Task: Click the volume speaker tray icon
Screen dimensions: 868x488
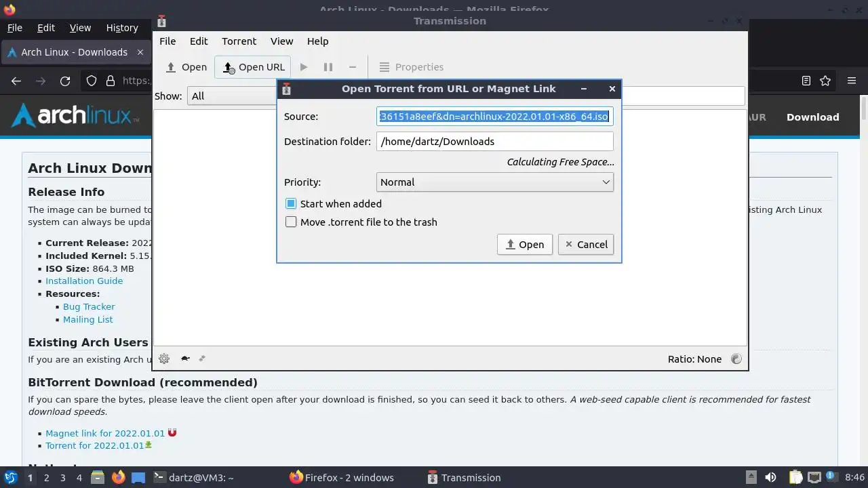Action: coord(770,478)
